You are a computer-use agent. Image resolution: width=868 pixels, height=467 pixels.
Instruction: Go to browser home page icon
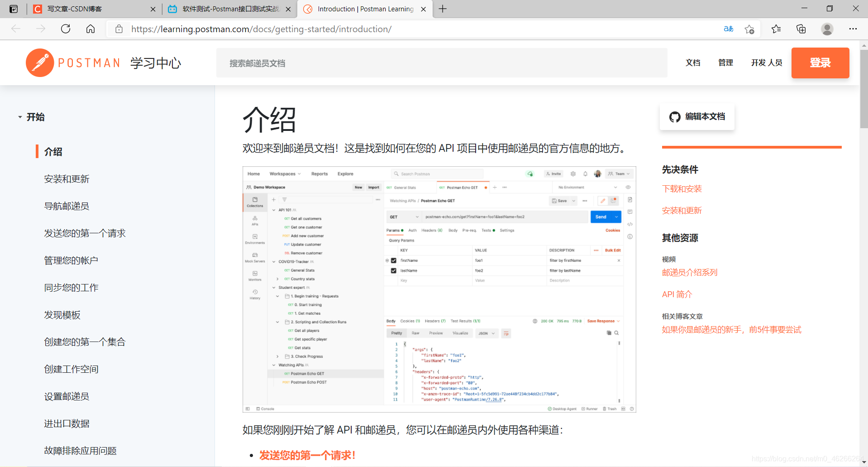click(x=91, y=29)
